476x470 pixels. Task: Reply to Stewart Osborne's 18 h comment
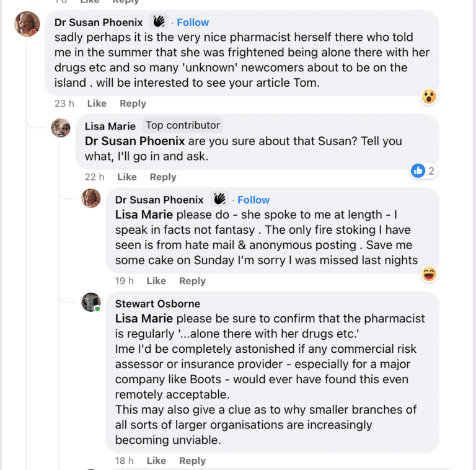pyautogui.click(x=192, y=461)
